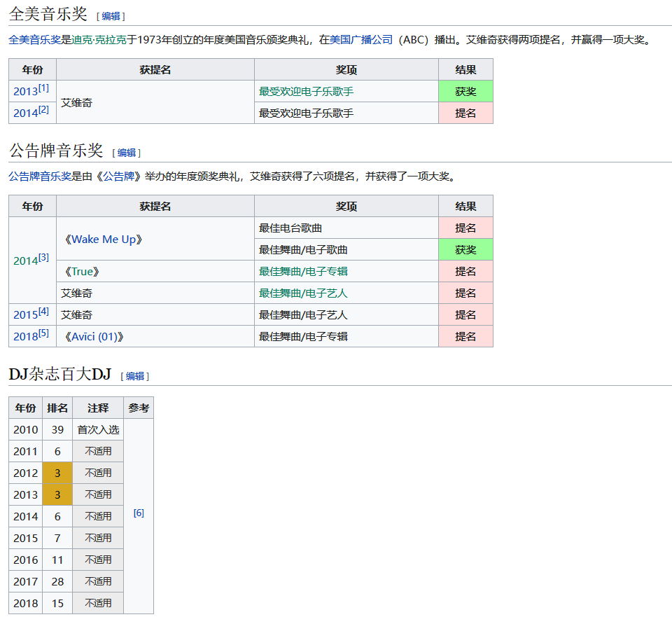
Task: Open the 2013 year link in American Music Awards table
Action: click(26, 91)
